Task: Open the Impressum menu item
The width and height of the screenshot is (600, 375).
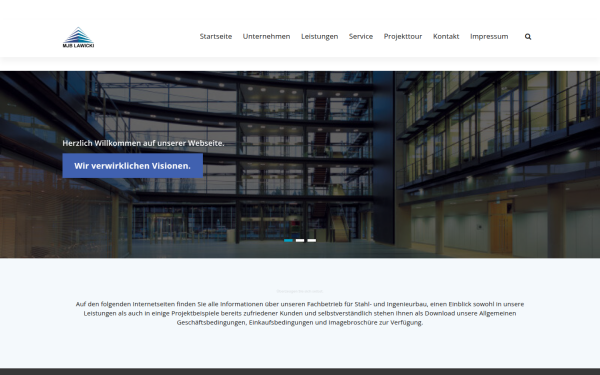Action: pos(489,36)
